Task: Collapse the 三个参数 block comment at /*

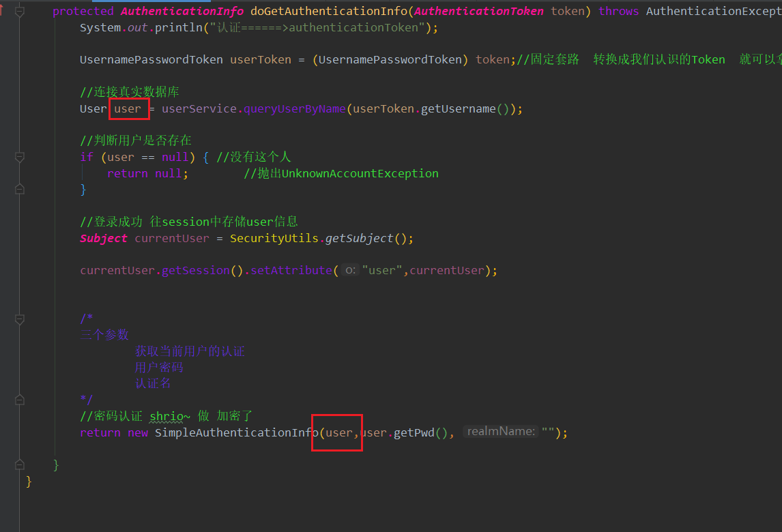Action: click(x=20, y=319)
